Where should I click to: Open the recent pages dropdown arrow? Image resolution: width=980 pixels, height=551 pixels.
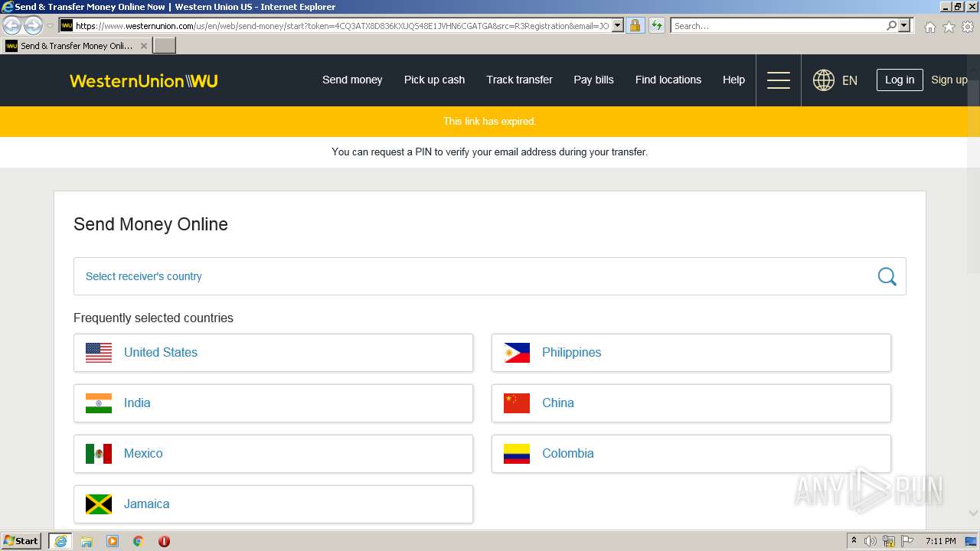point(51,26)
